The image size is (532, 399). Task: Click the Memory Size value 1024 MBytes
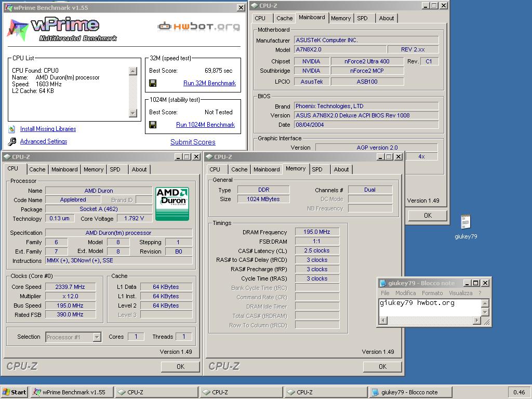tap(263, 199)
